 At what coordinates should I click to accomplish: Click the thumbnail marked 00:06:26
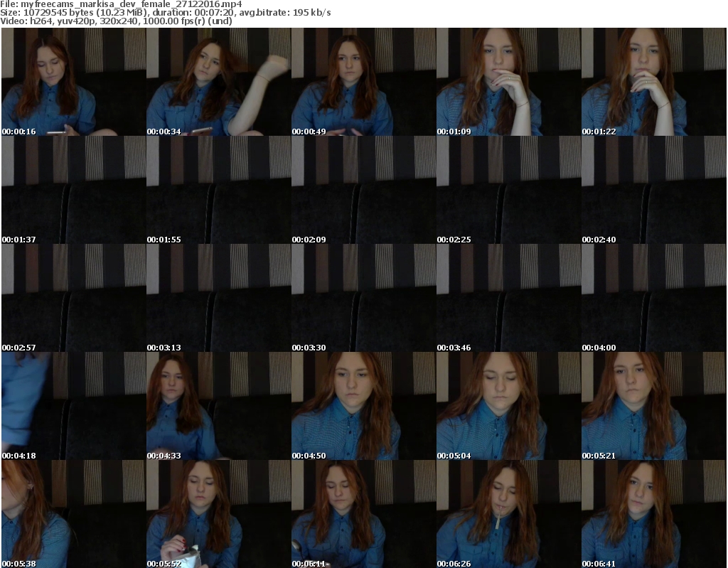coord(509,514)
